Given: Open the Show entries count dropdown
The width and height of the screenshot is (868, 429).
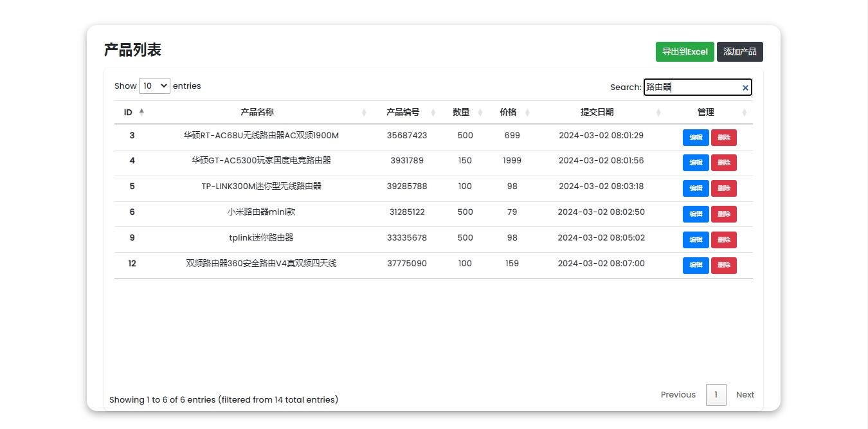Looking at the screenshot, I should coord(154,86).
